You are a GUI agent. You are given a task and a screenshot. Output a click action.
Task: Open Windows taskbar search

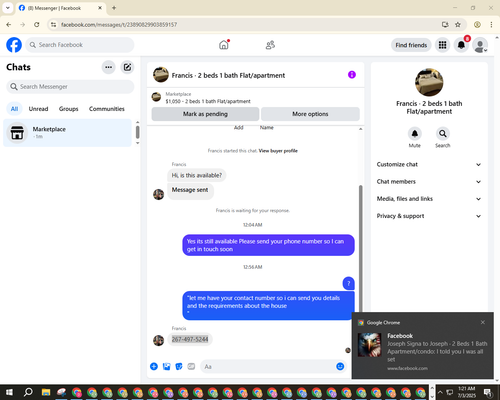[x=28, y=392]
